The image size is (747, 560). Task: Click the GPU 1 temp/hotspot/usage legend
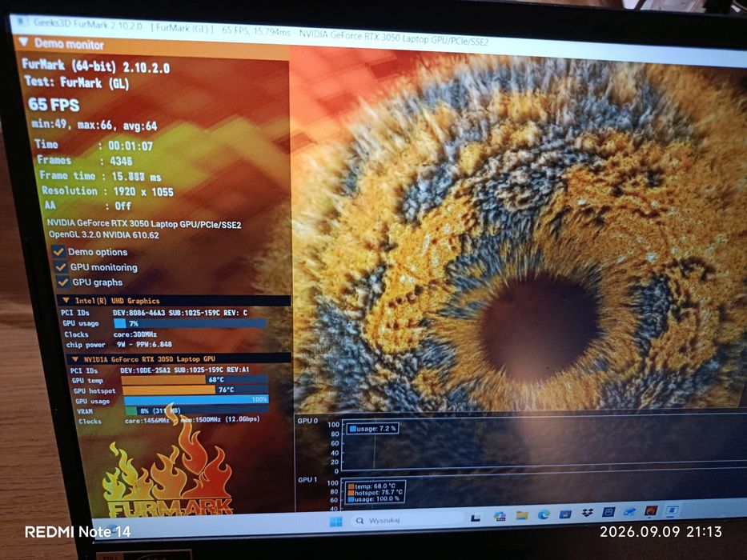tap(376, 492)
